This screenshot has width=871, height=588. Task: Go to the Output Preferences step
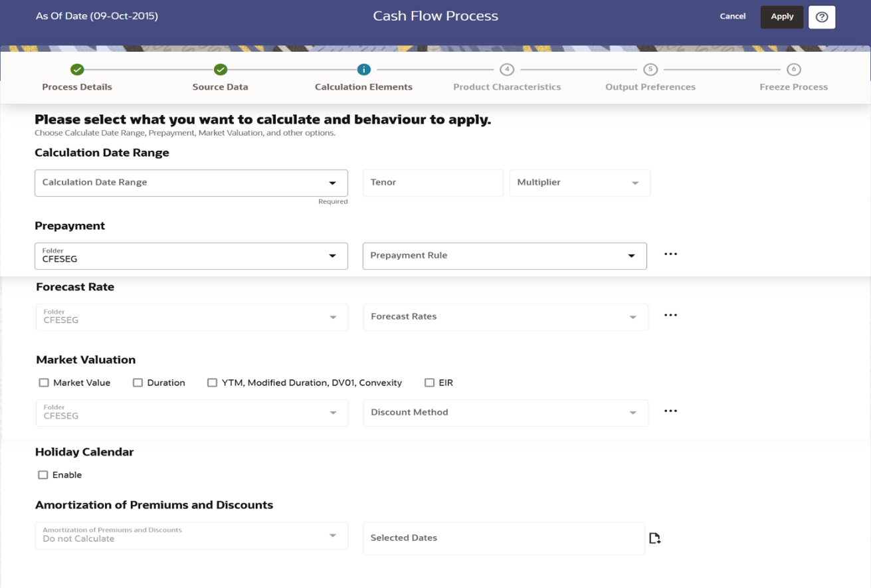pos(650,69)
